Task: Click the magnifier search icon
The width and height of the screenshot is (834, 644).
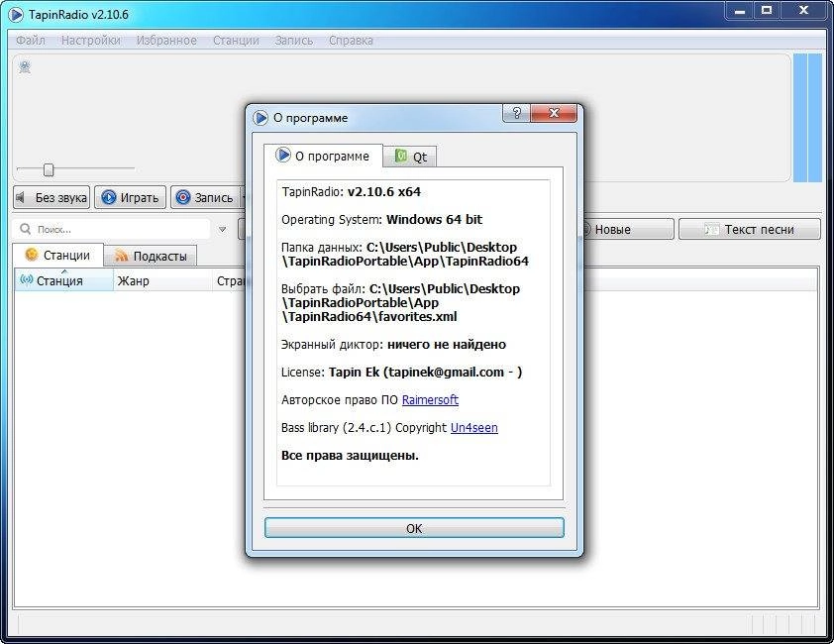Action: click(25, 229)
